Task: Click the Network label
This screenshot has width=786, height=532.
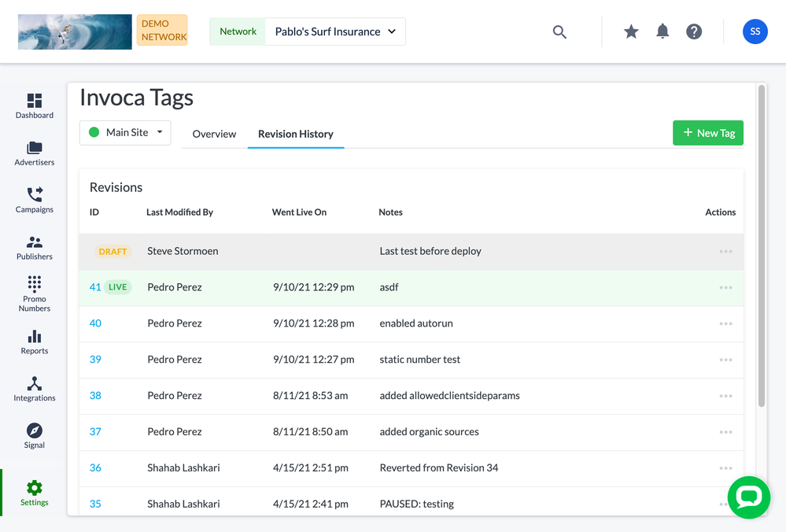Action: pyautogui.click(x=238, y=31)
